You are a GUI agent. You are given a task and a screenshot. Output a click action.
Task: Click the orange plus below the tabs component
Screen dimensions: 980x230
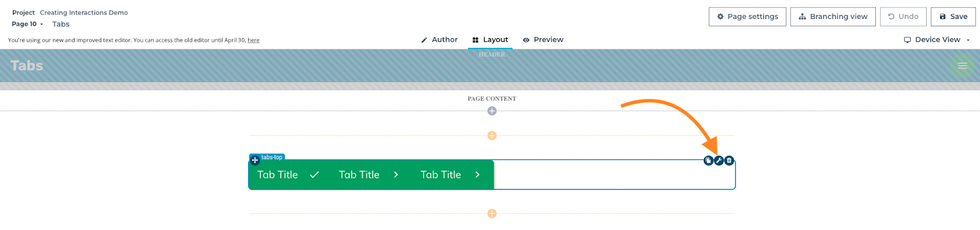tap(492, 213)
